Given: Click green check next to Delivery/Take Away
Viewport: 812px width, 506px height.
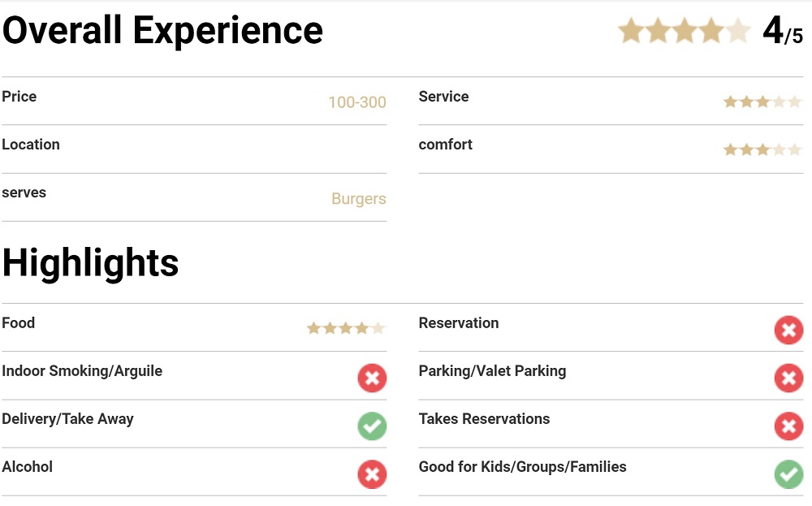Looking at the screenshot, I should [372, 426].
